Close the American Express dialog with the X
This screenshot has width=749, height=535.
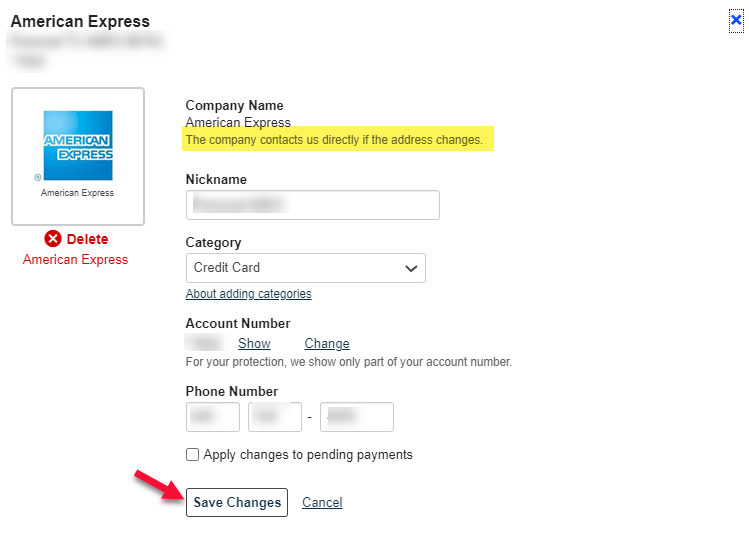click(x=736, y=19)
